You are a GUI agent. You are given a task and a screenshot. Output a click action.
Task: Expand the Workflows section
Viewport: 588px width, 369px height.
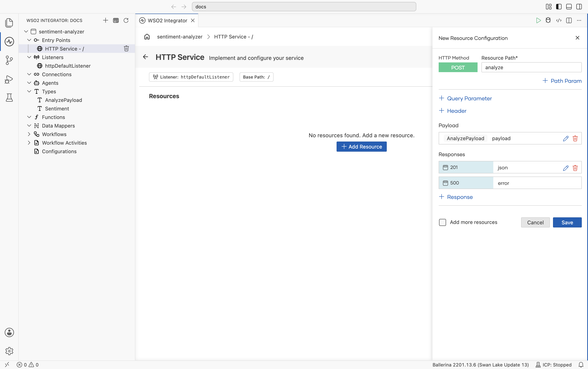[29, 134]
